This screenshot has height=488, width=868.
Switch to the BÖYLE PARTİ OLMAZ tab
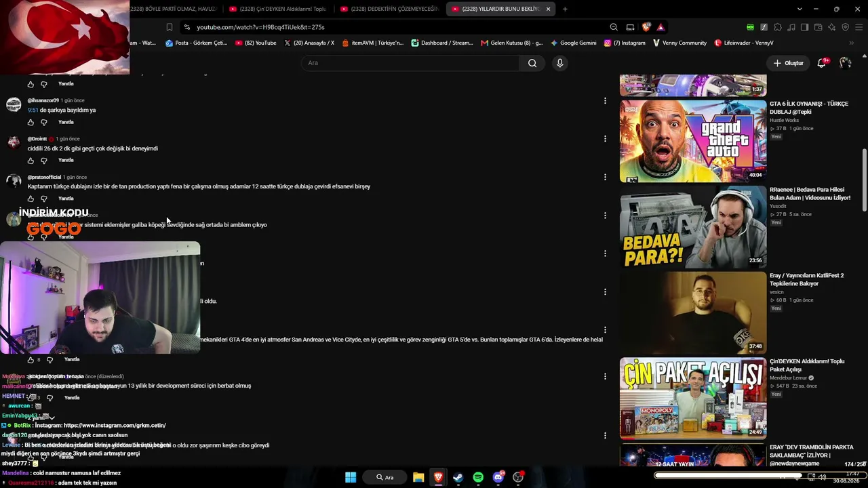pos(173,9)
